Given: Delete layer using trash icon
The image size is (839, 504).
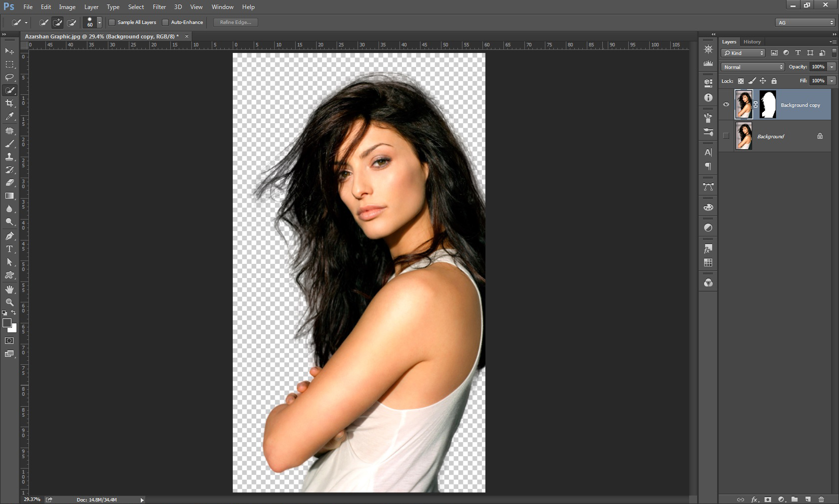Looking at the screenshot, I should tap(822, 499).
